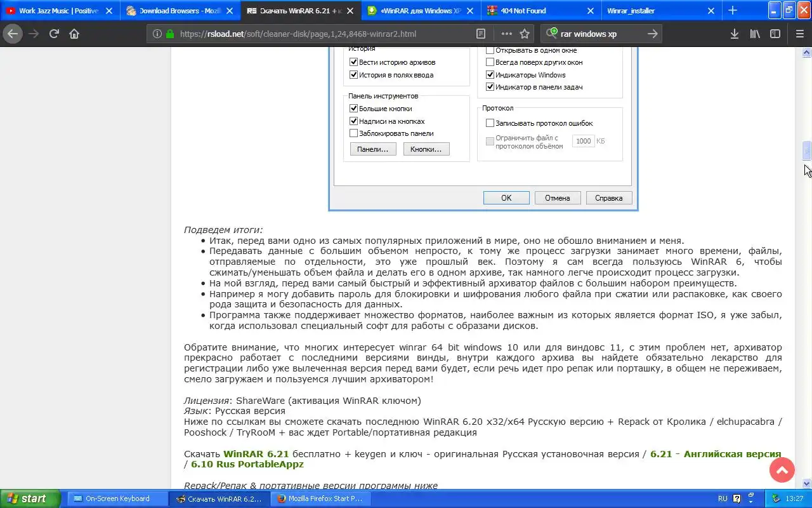Open the 'WinRAR 6.21' download link
This screenshot has width=812, height=508.
(x=256, y=454)
